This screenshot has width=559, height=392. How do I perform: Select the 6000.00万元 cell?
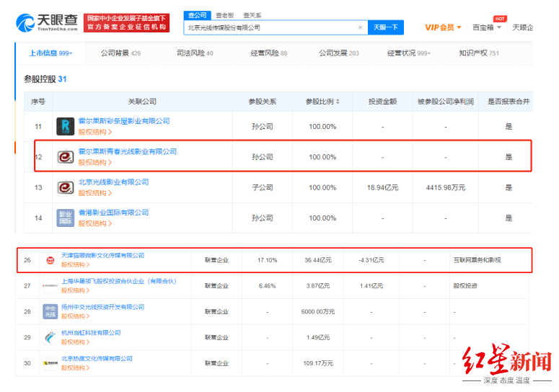318,311
